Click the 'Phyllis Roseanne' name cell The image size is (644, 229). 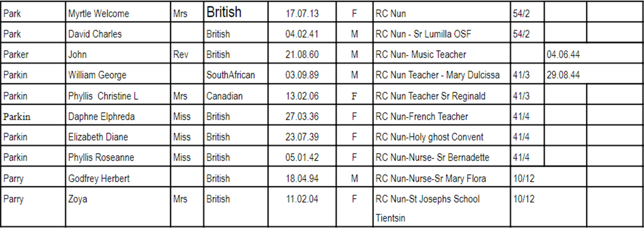(x=118, y=156)
